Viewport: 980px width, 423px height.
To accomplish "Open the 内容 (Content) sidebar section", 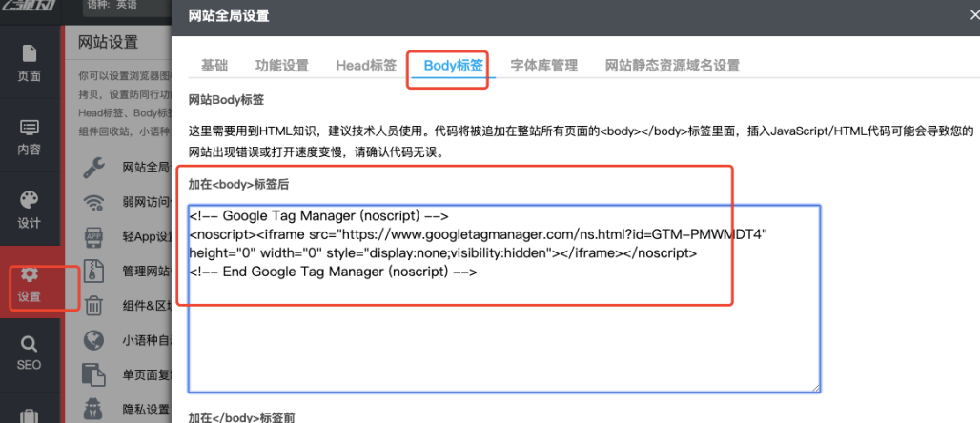I will pyautogui.click(x=29, y=136).
